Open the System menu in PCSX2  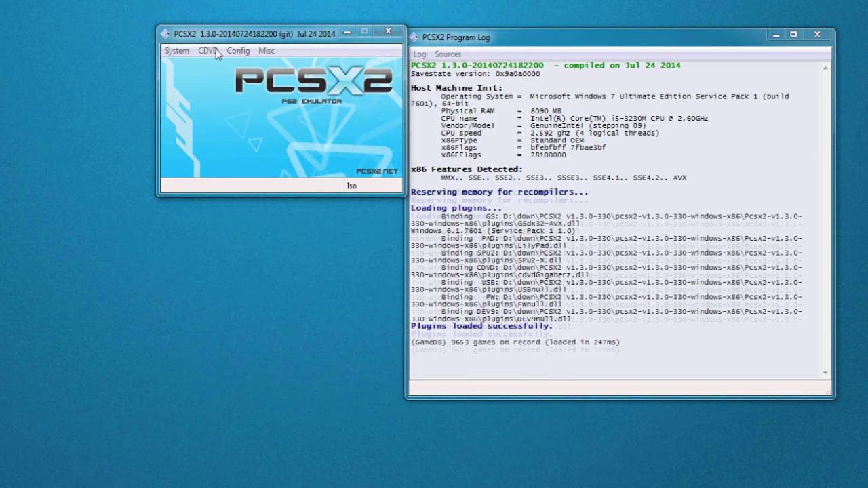[177, 51]
